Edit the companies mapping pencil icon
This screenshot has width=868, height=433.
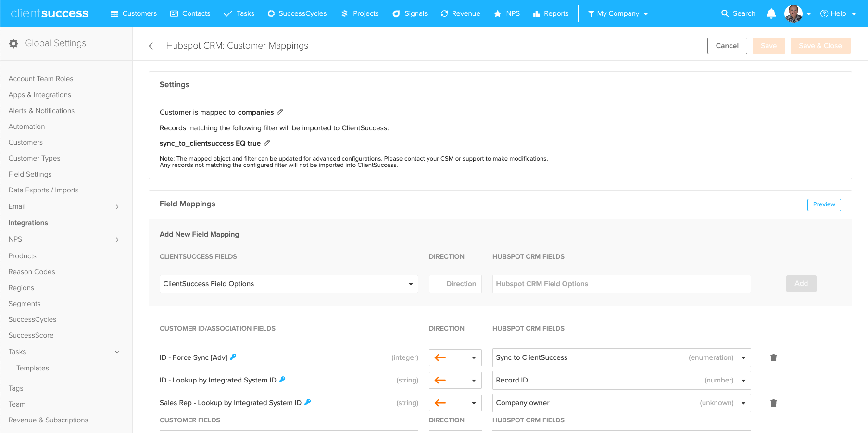280,112
